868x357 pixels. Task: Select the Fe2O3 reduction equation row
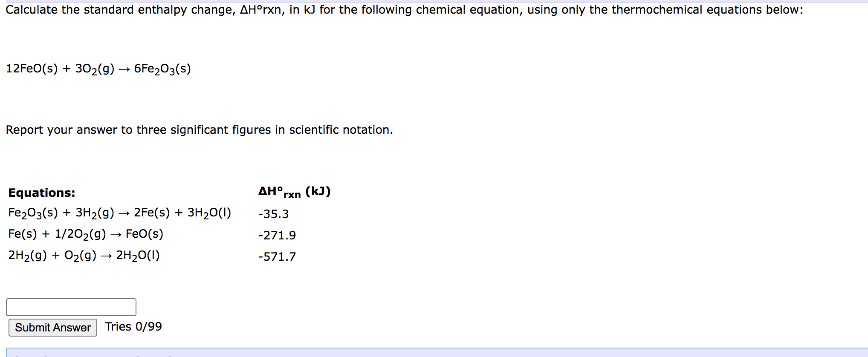coord(119,213)
